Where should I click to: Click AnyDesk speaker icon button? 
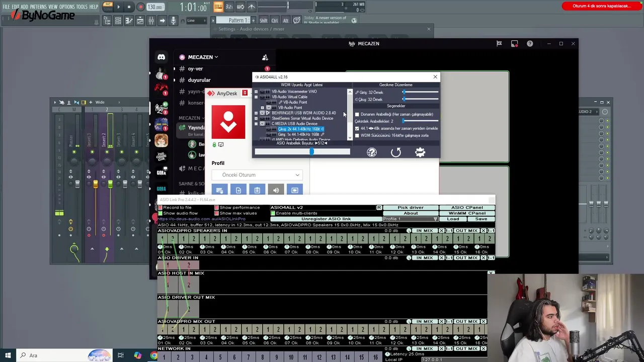[276, 190]
